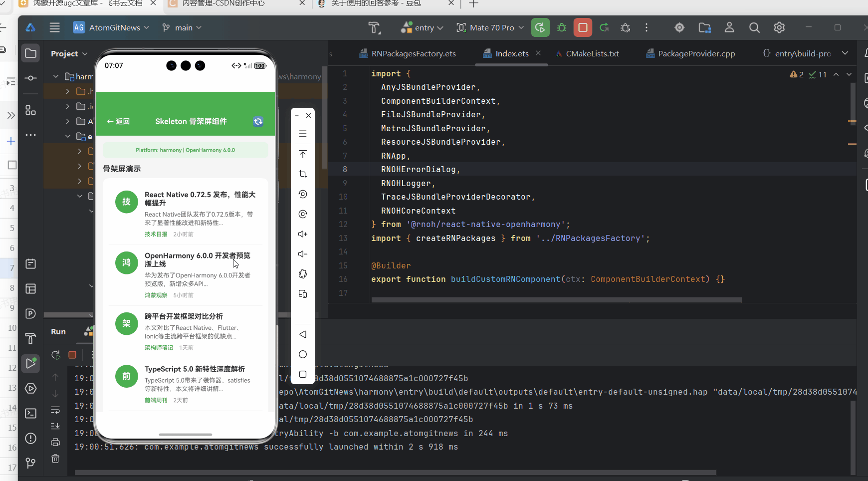868x481 pixels.
Task: Open the account profile icon
Action: 729,27
